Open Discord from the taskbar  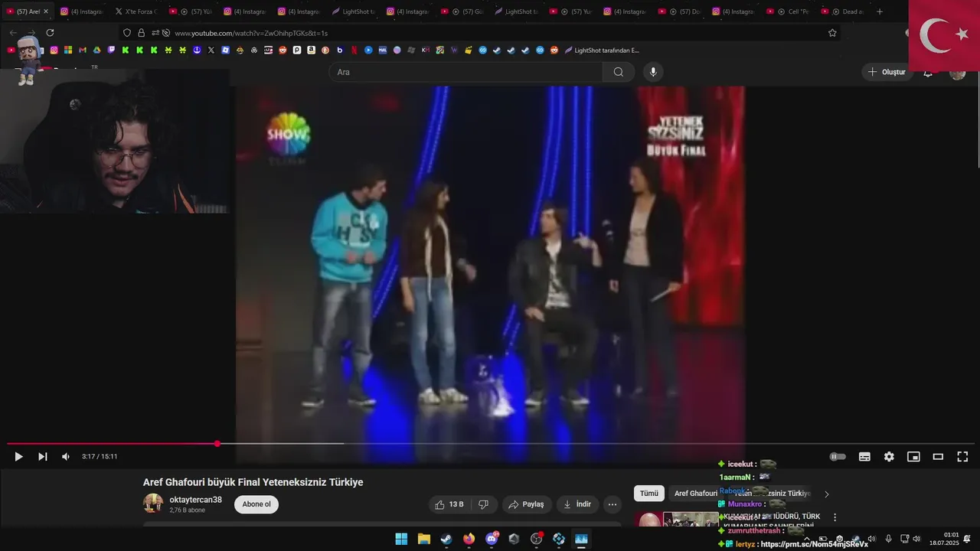pyautogui.click(x=492, y=539)
